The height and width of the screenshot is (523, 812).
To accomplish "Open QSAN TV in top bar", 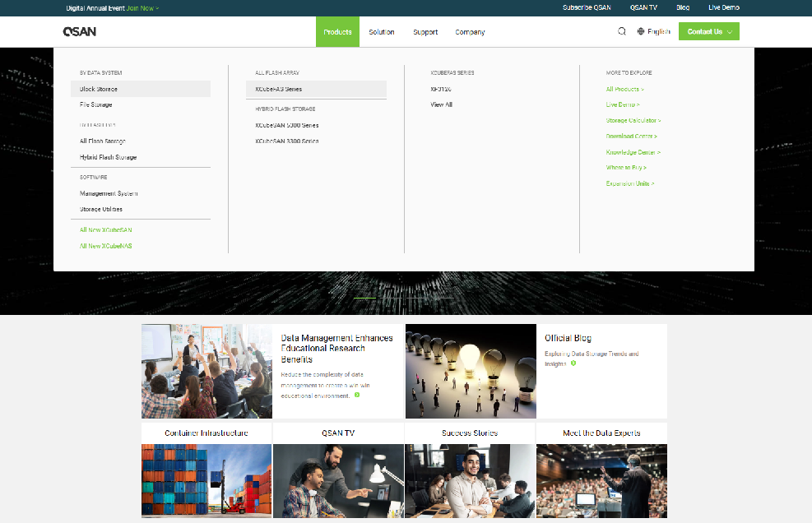I will [x=643, y=7].
